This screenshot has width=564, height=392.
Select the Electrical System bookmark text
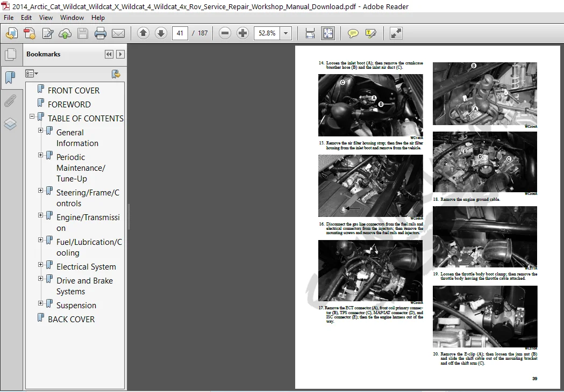point(86,267)
